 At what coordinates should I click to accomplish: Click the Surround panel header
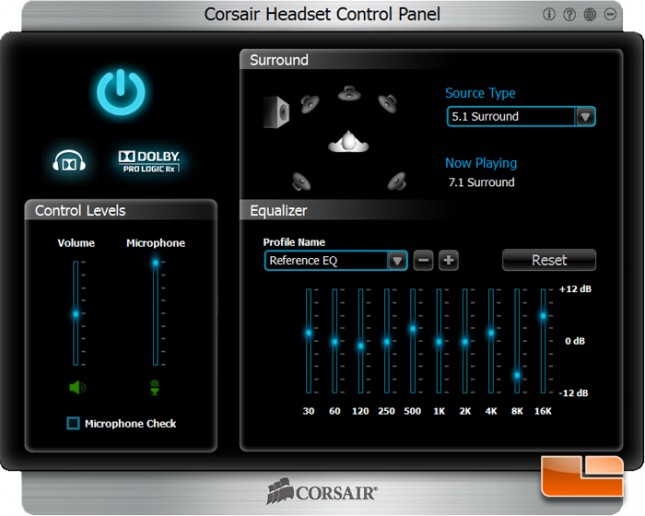[x=431, y=60]
